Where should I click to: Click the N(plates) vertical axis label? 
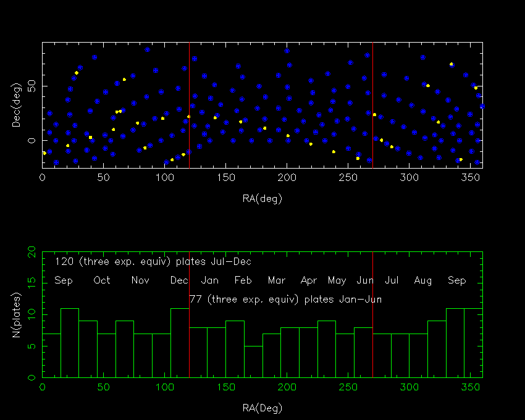[17, 315]
